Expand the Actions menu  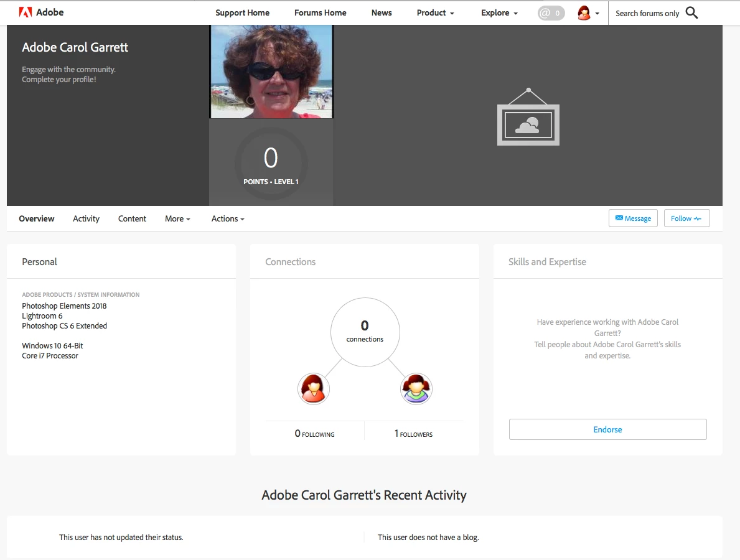(x=227, y=218)
